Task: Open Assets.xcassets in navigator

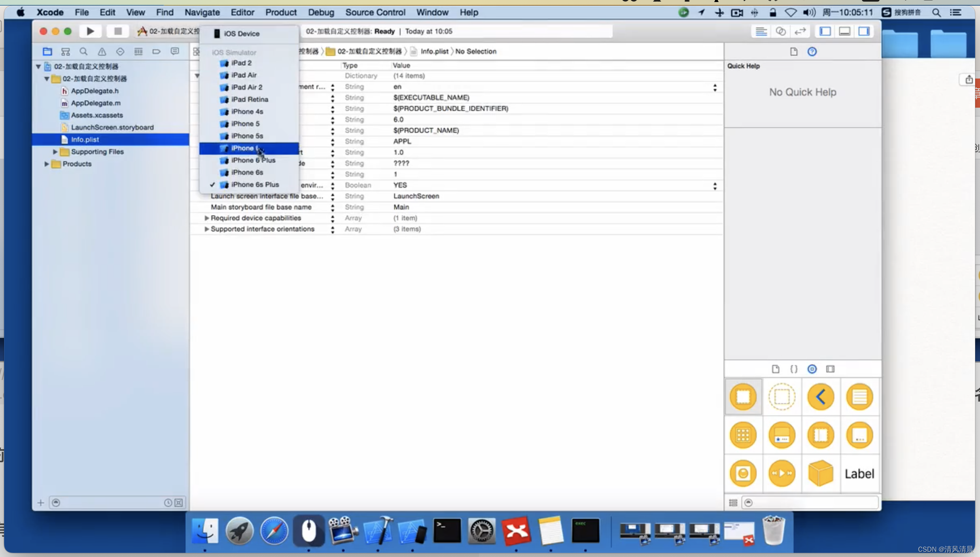Action: pyautogui.click(x=97, y=115)
